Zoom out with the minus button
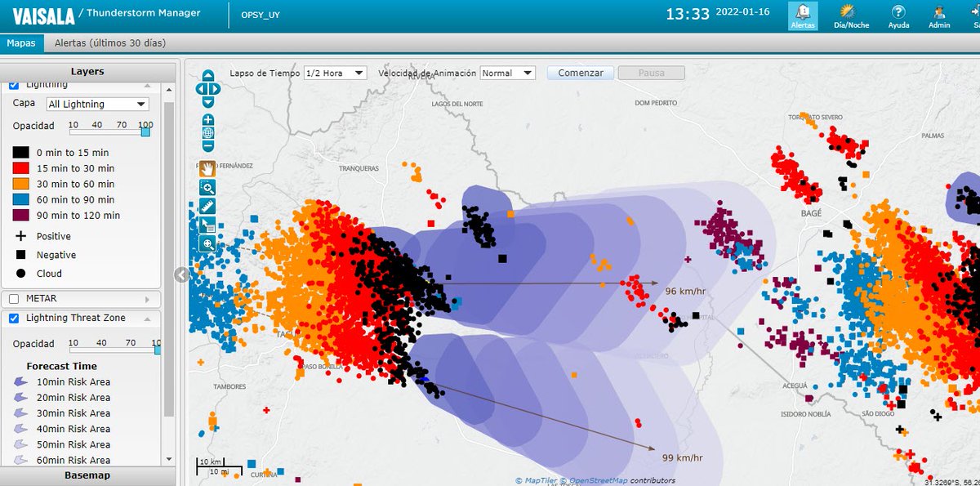Viewport: 980px width, 486px height. (x=208, y=145)
